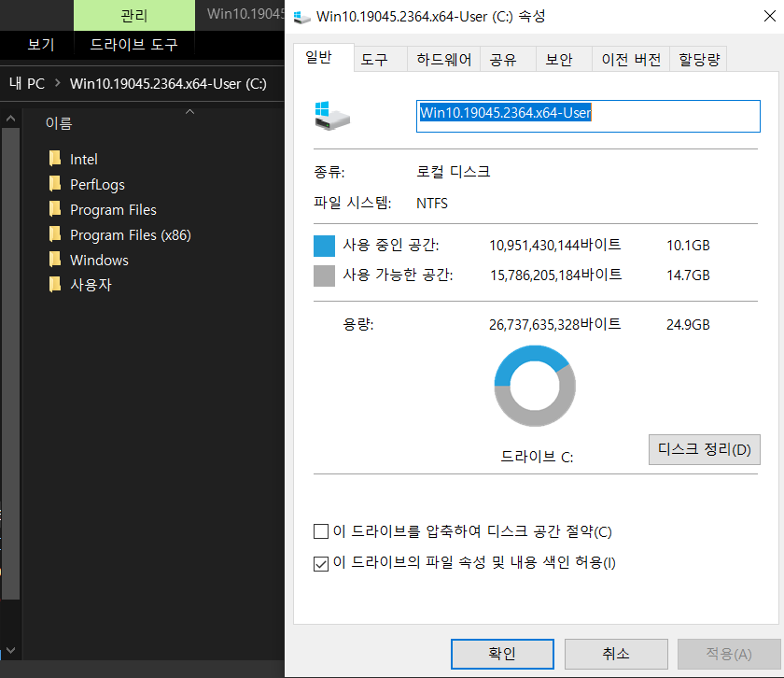The width and height of the screenshot is (784, 678).
Task: Click the blue 사용 중인 공간 swatch
Action: [324, 246]
